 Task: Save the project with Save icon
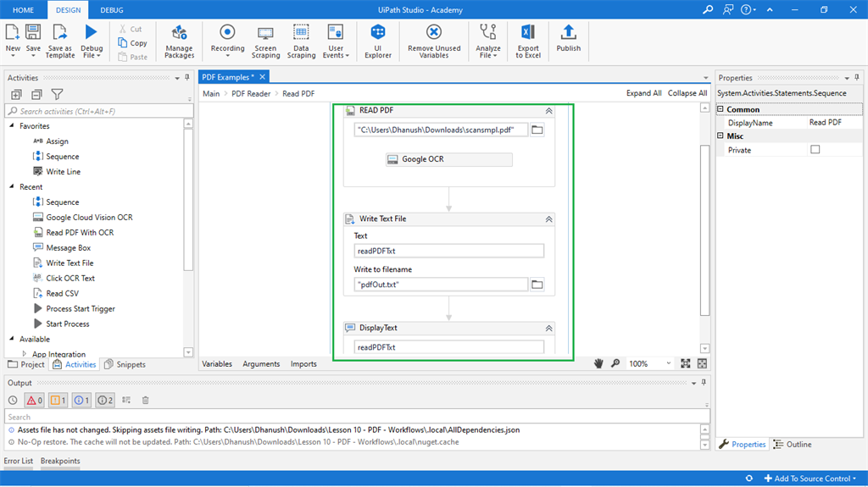(x=33, y=33)
